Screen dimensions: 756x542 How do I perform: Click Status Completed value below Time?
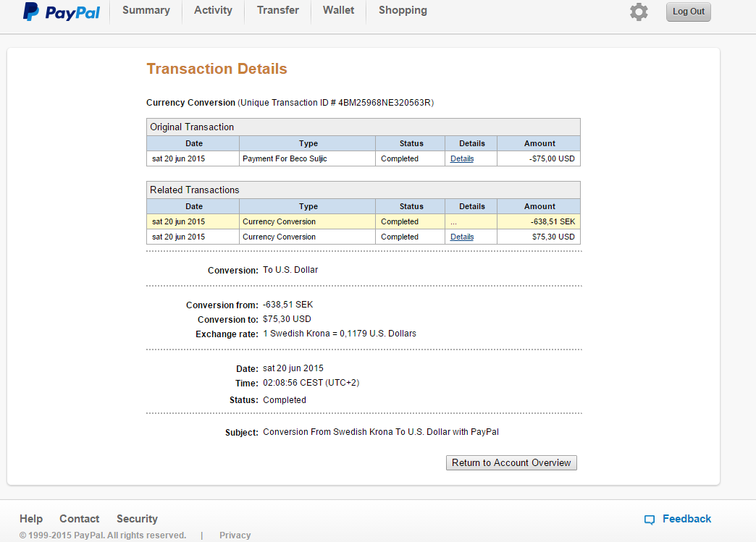[x=285, y=400]
